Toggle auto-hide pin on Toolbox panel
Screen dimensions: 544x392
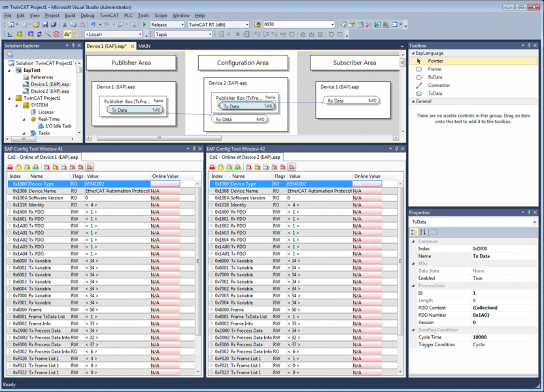(x=529, y=45)
